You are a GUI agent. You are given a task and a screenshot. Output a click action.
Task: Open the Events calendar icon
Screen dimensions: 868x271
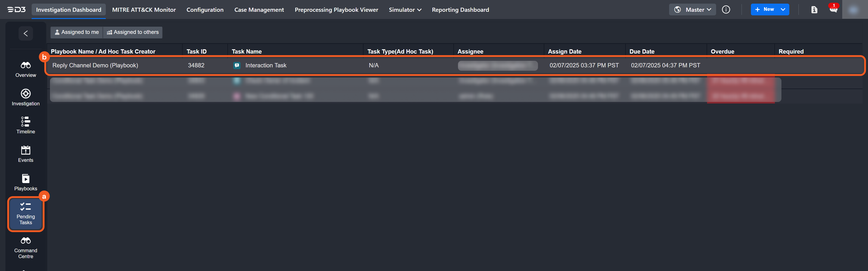coord(26,150)
